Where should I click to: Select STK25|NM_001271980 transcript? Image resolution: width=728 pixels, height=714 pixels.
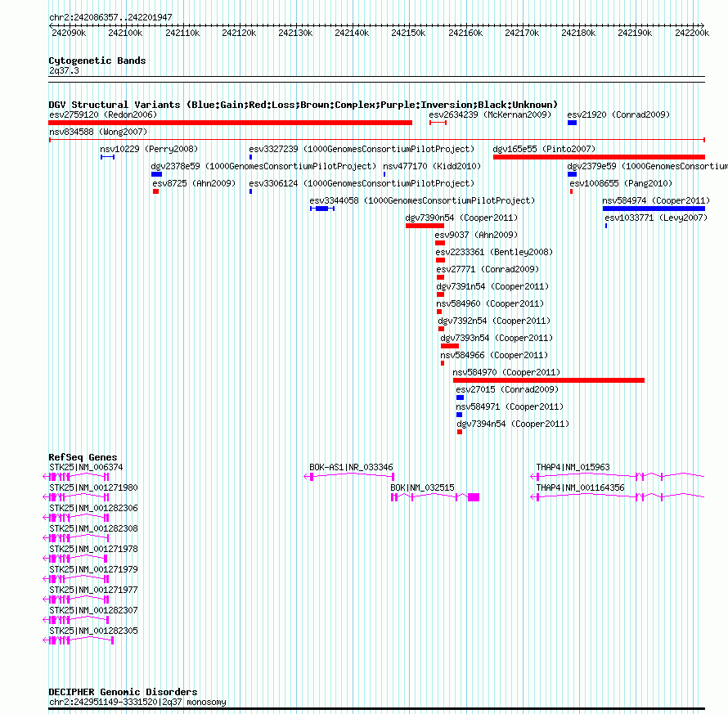[93, 487]
